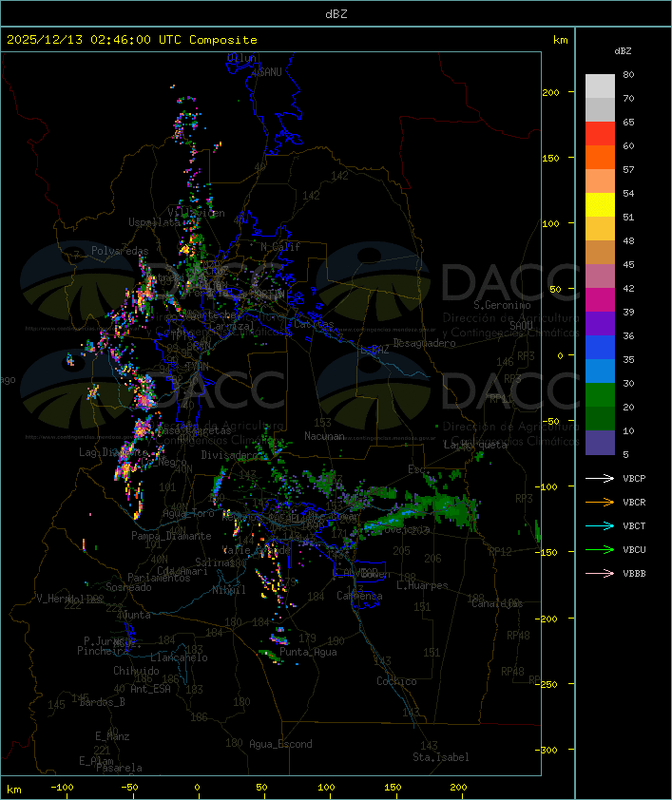Pick the purple 36-39 dBZ swatch
Image resolution: width=672 pixels, height=800 pixels.
pos(600,324)
